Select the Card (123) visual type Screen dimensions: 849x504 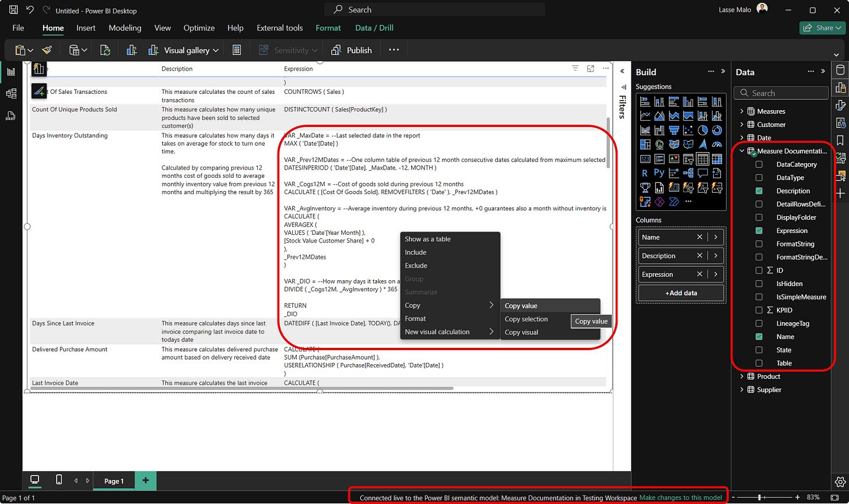tap(645, 158)
